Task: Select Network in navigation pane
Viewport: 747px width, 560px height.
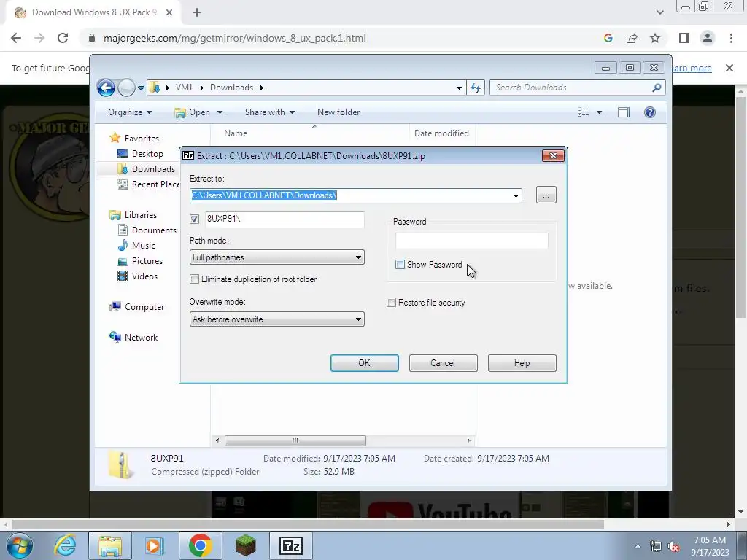Action: tap(141, 338)
